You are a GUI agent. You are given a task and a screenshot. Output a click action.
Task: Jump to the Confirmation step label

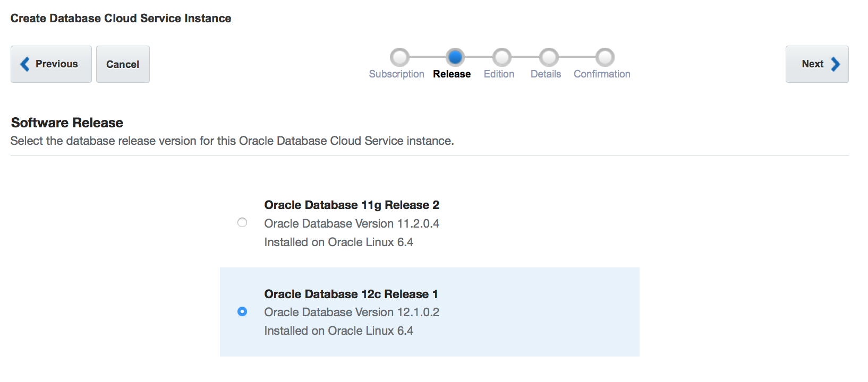click(x=602, y=74)
